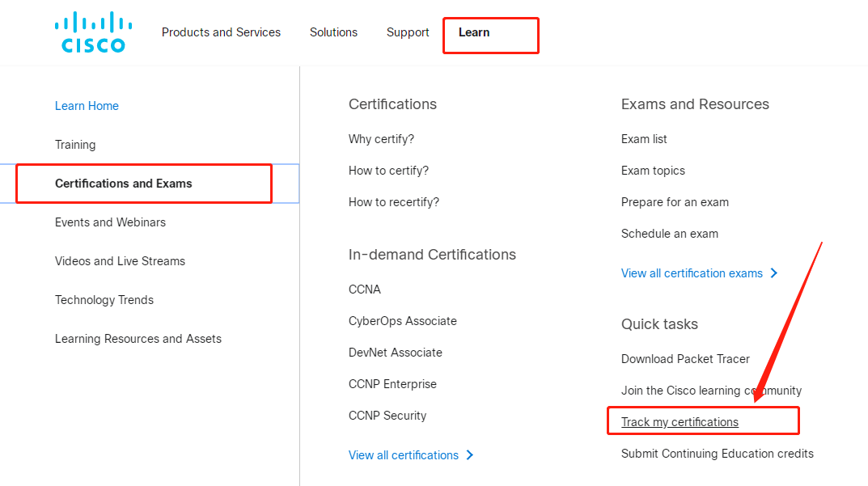Go to Learn Home
Viewport: 868px width, 486px height.
87,106
